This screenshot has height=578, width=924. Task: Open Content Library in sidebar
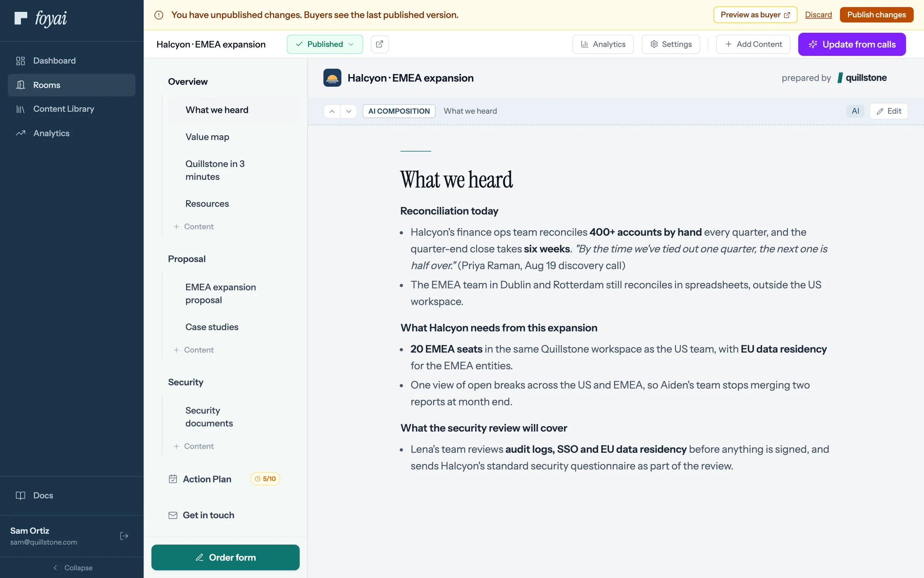tap(72, 109)
